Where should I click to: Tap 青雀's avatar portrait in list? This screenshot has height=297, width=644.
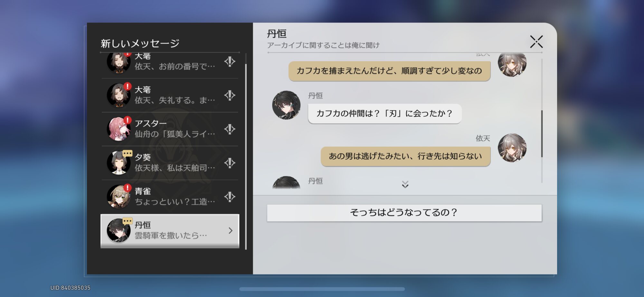pos(118,197)
